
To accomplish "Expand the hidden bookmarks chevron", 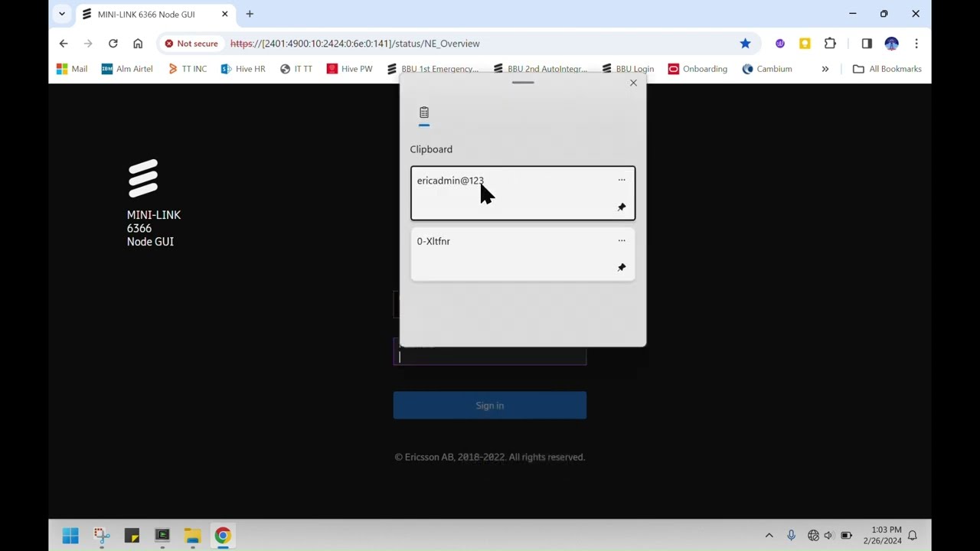I will (x=825, y=69).
